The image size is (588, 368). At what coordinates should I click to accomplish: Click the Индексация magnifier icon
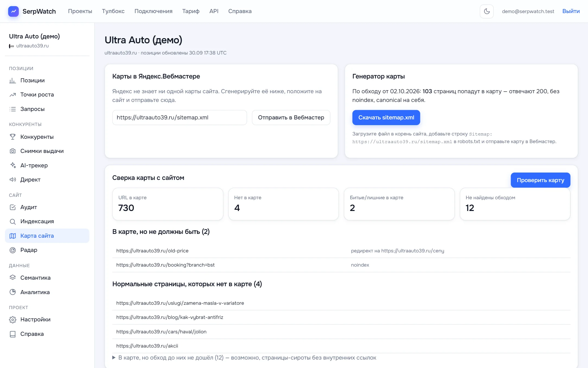(13, 221)
